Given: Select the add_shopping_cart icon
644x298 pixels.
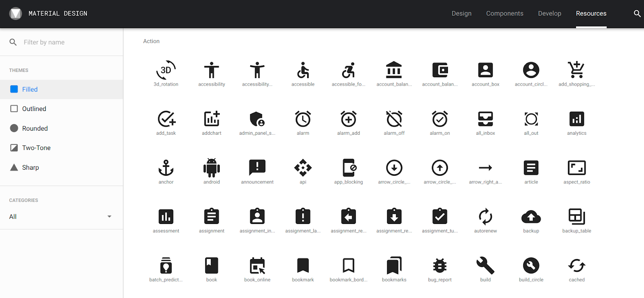Looking at the screenshot, I should [576, 70].
